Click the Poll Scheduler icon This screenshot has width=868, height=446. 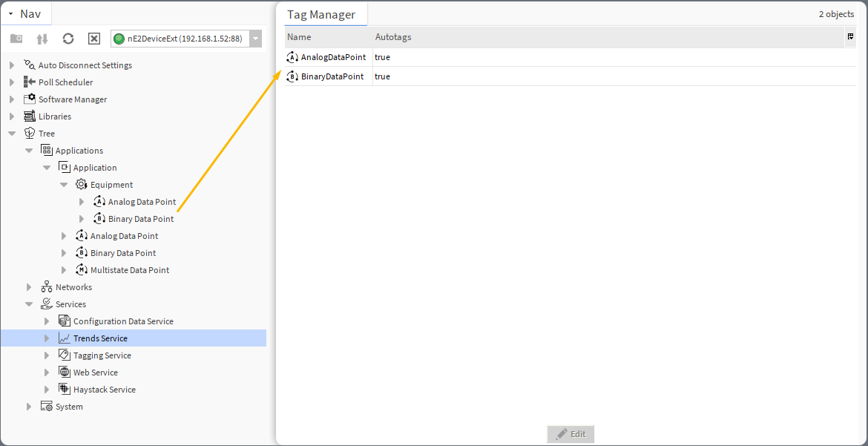click(30, 82)
